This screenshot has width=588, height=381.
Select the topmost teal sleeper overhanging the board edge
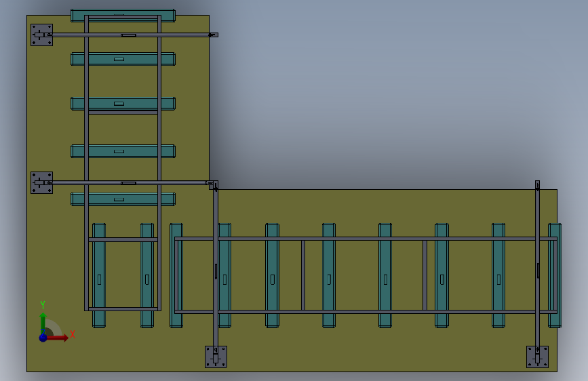(123, 16)
